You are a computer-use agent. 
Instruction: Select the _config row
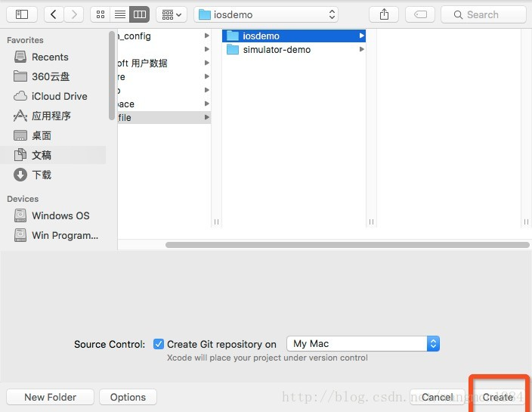pos(164,36)
